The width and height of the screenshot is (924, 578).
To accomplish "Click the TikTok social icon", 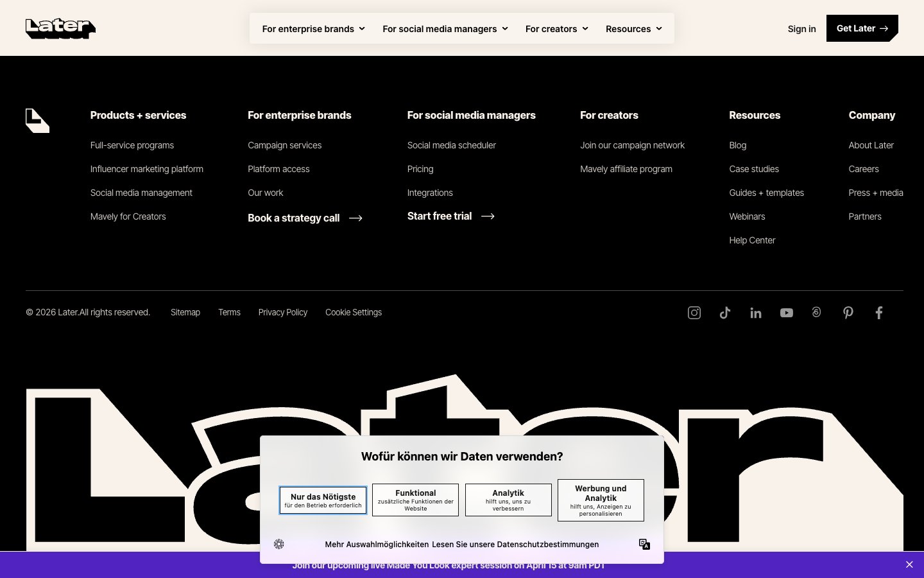I will point(724,313).
